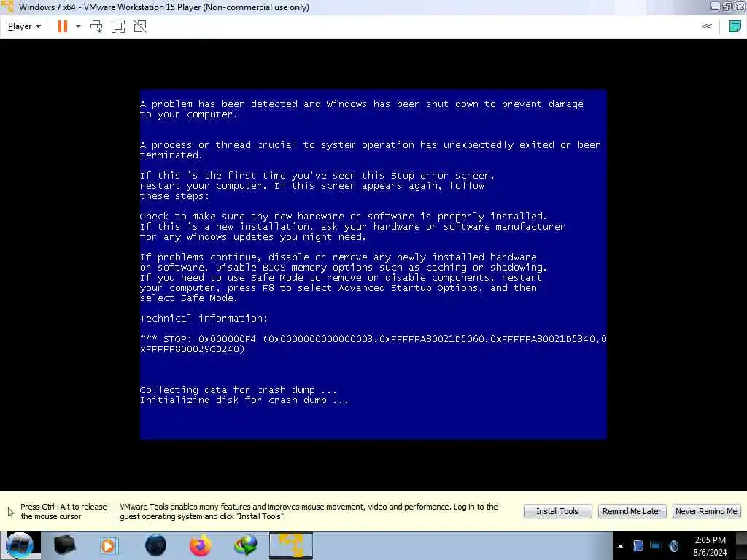The height and width of the screenshot is (560, 747).
Task: Click the Send Ctrl+Alt+Del icon in the VMware toolbar
Action: click(x=96, y=26)
